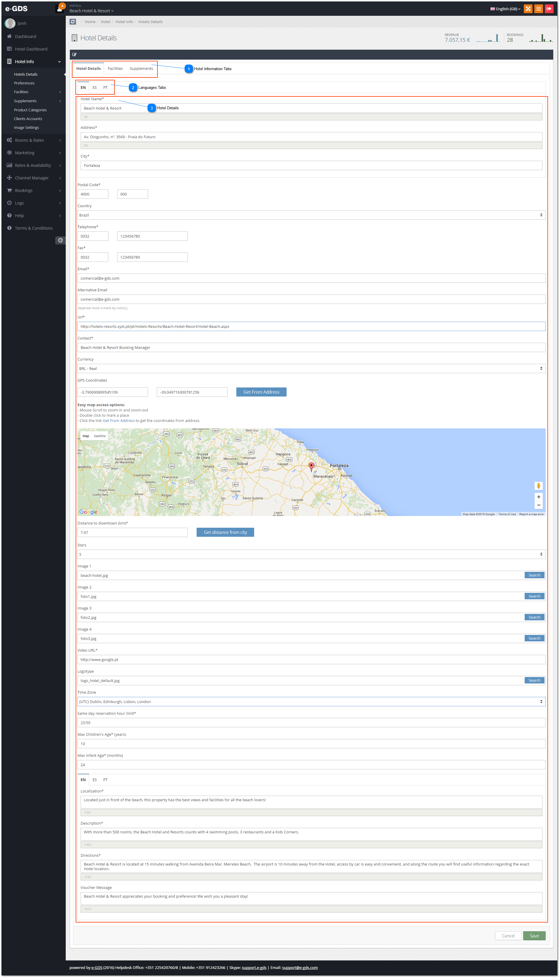Switch map to Satellite view
Viewport: 560px width, 978px height.
[x=100, y=436]
